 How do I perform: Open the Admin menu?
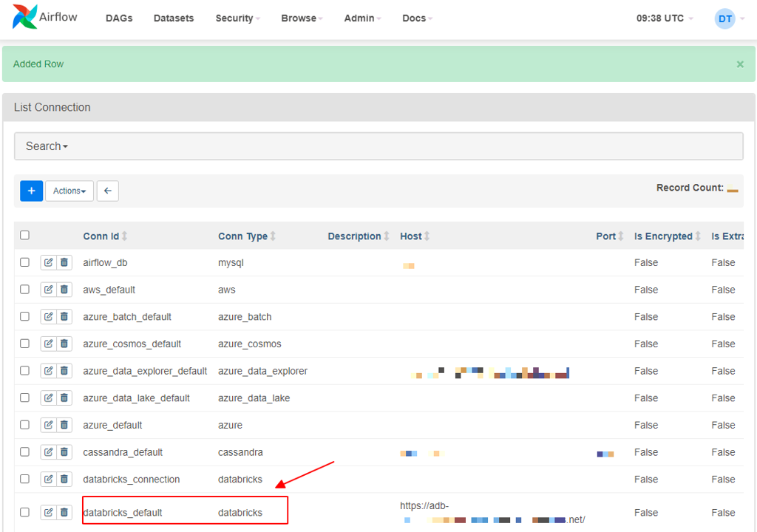tap(362, 18)
